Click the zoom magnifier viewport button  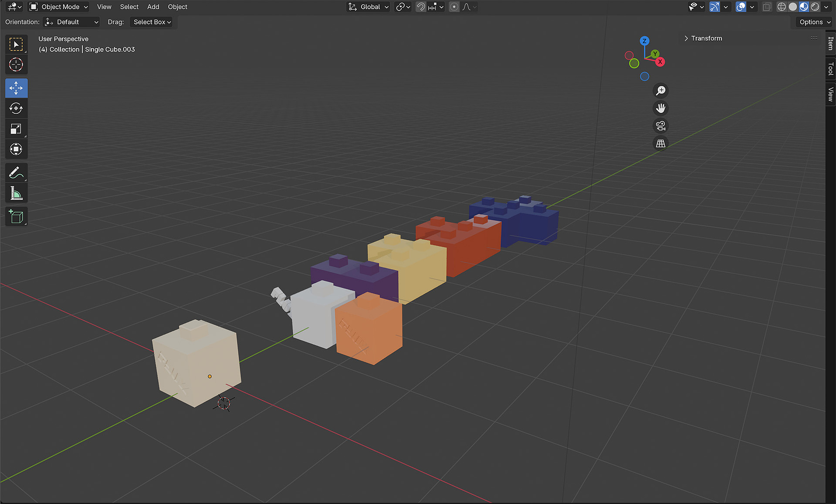pyautogui.click(x=661, y=91)
